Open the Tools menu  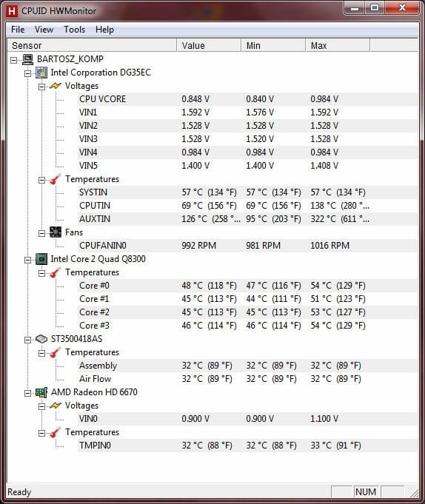pyautogui.click(x=74, y=30)
